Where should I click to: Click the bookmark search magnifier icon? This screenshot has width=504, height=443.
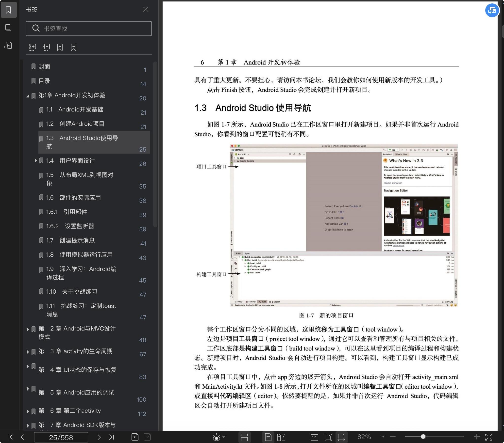[36, 28]
